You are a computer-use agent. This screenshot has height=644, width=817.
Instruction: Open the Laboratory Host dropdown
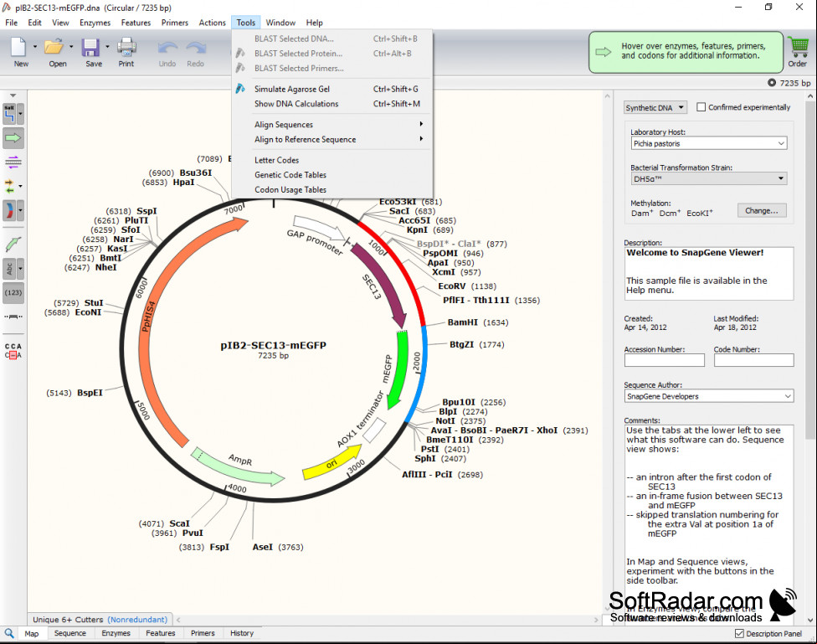709,143
